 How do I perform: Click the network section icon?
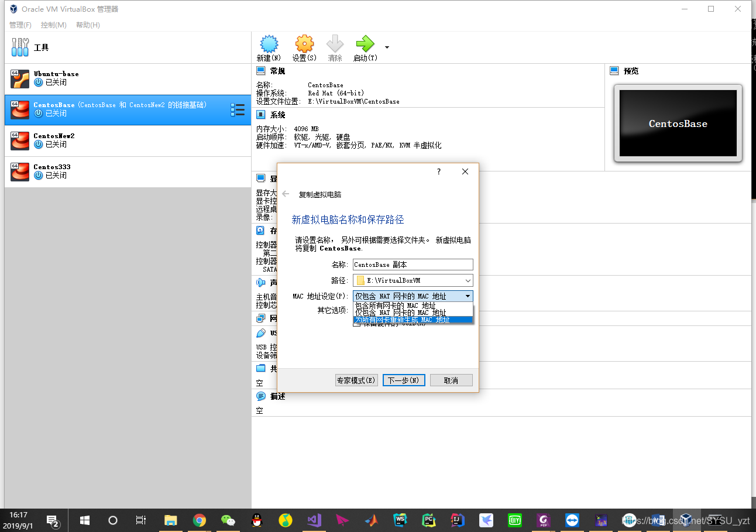click(x=261, y=318)
